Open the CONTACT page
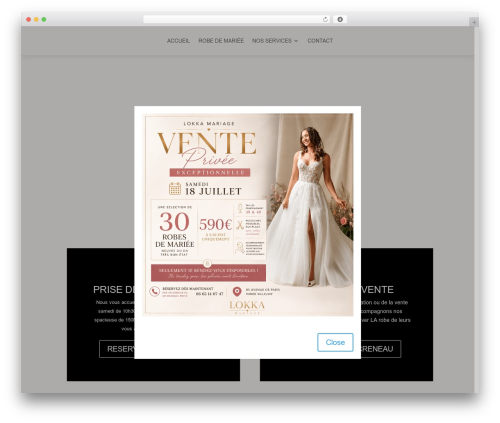 (x=320, y=41)
